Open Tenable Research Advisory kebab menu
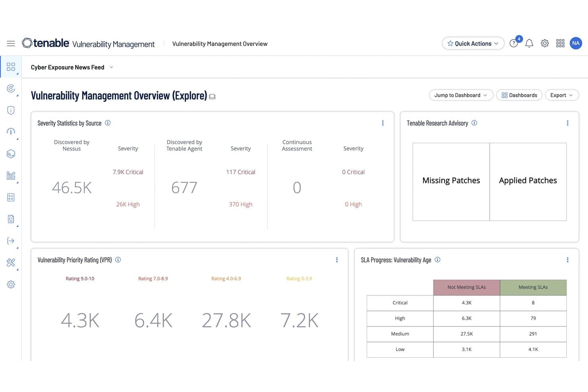588x392 pixels. [x=567, y=123]
